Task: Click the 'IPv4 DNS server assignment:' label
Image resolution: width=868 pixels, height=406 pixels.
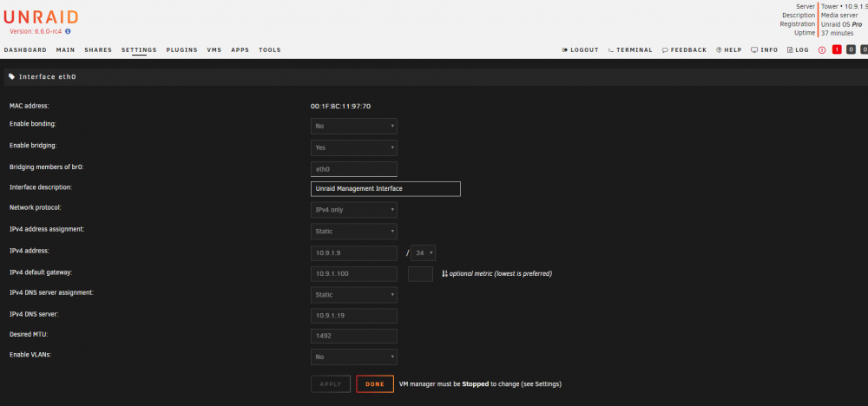Action: [51, 292]
